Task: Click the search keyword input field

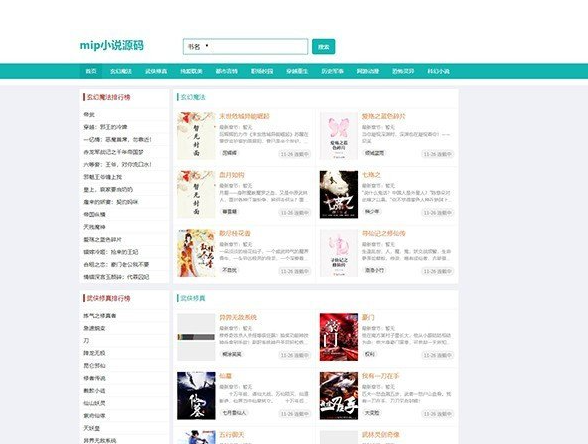Action: [258, 47]
